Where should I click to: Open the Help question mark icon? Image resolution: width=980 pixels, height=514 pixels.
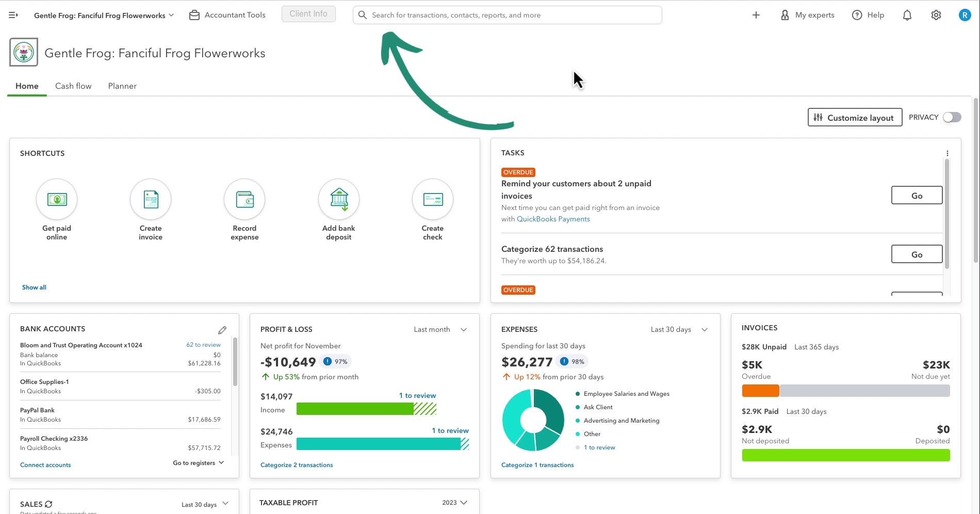coord(857,15)
